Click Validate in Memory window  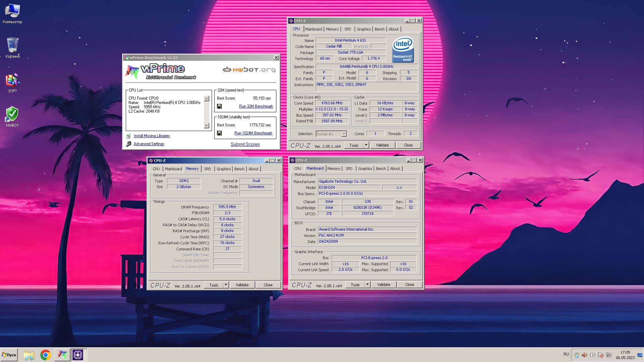242,285
